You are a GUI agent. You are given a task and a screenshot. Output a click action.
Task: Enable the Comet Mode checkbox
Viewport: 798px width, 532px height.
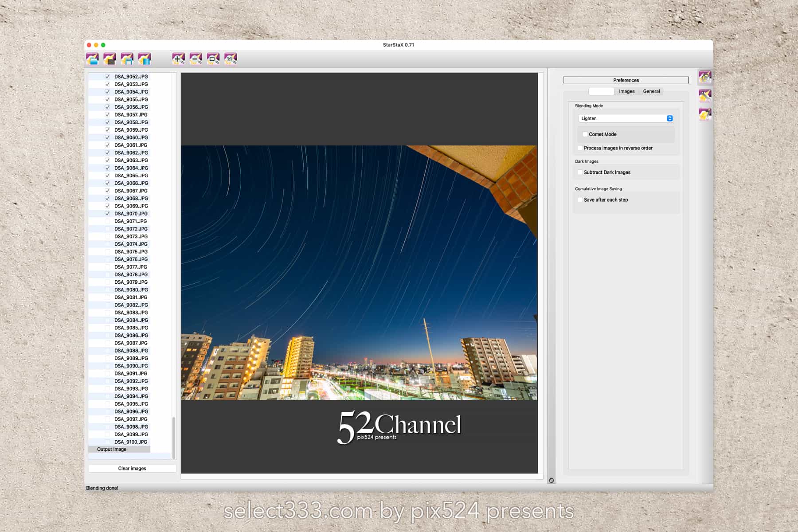[585, 134]
